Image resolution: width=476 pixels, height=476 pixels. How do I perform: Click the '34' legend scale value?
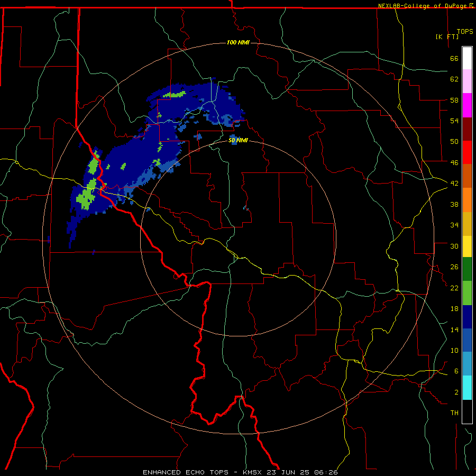click(454, 225)
